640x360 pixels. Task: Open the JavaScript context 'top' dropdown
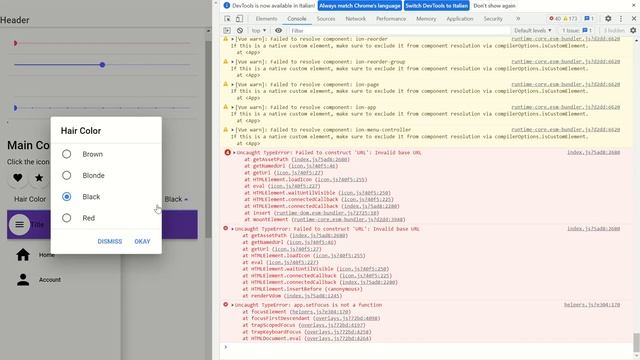click(259, 31)
